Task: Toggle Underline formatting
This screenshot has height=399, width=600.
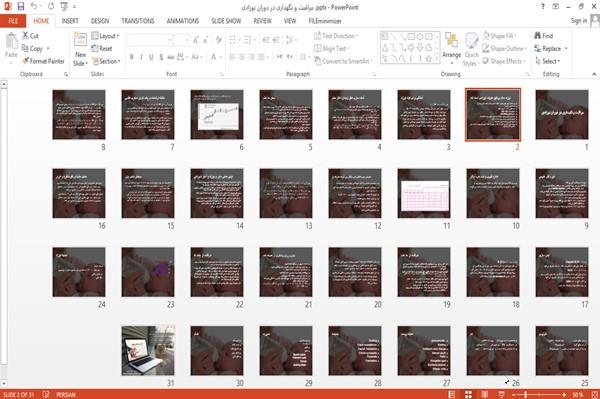Action: (151, 57)
